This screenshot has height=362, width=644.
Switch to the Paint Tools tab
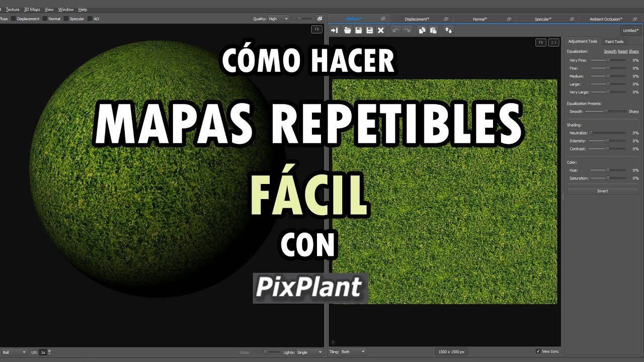tap(614, 42)
